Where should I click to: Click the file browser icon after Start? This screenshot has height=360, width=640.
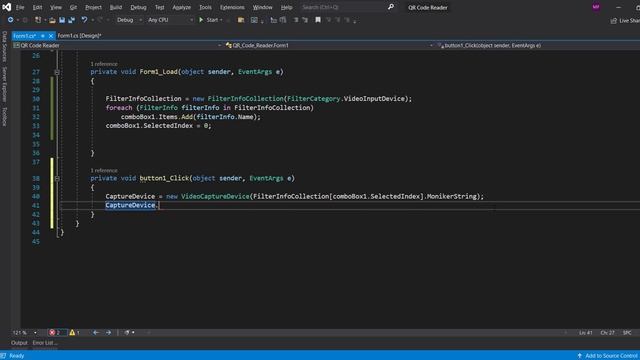(x=241, y=20)
